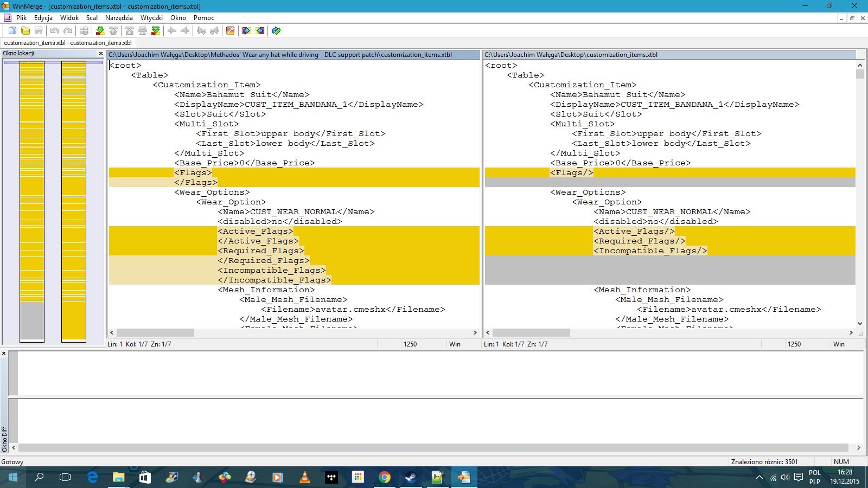Viewport: 868px width, 488px height.
Task: Click 'Znaleziono różnic: 3501' in status bar
Action: 764,462
